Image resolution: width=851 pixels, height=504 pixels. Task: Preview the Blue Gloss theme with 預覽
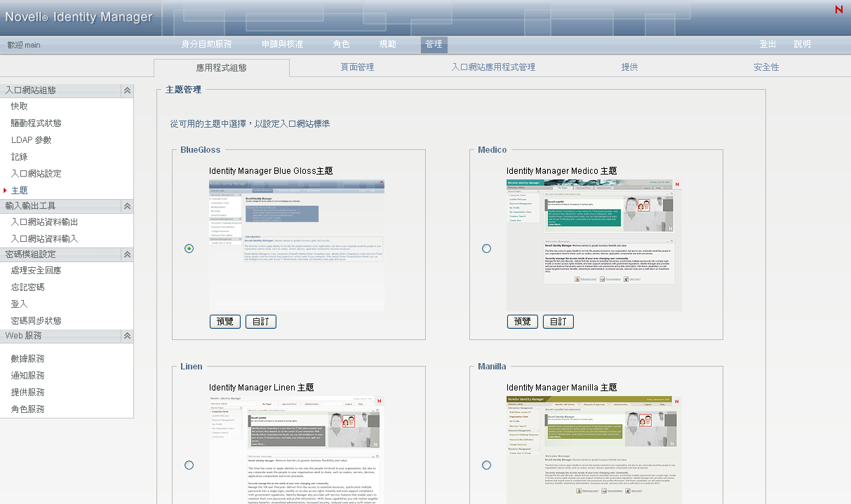(x=225, y=322)
